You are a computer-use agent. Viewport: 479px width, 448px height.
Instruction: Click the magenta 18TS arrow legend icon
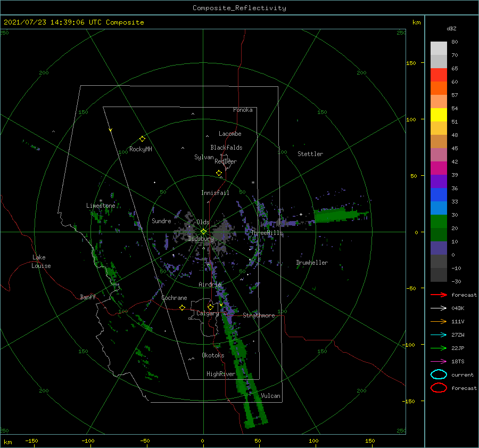pos(439,362)
